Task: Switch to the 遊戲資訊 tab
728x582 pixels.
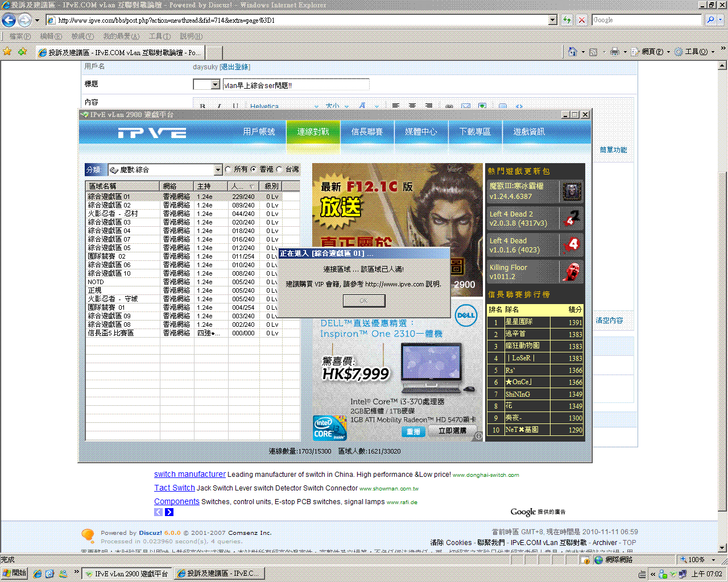Action: (x=529, y=132)
